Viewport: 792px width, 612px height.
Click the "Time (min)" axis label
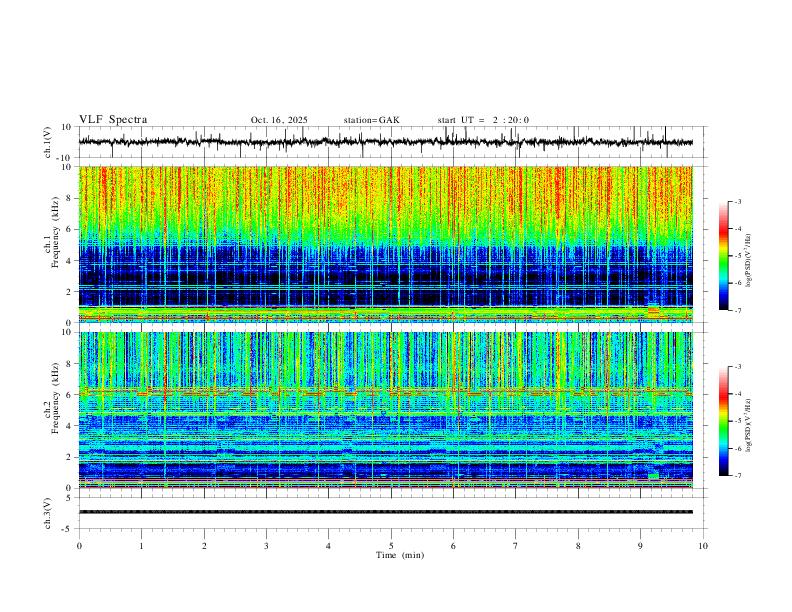click(400, 555)
